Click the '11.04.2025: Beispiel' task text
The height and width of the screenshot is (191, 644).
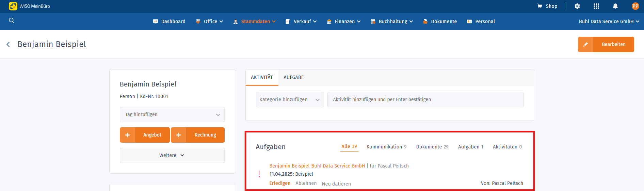click(x=291, y=174)
